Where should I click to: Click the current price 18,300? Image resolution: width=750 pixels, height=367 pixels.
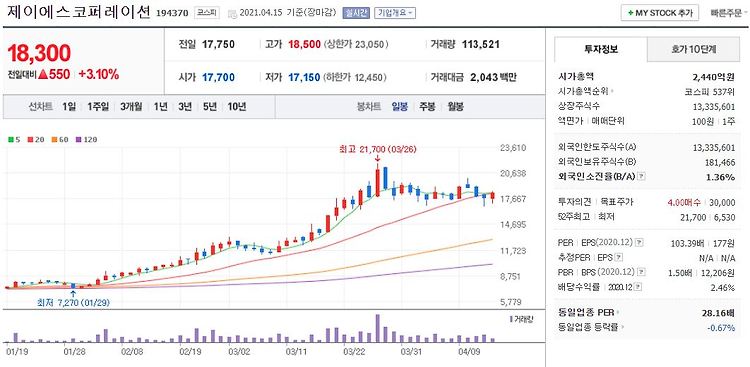(x=39, y=53)
